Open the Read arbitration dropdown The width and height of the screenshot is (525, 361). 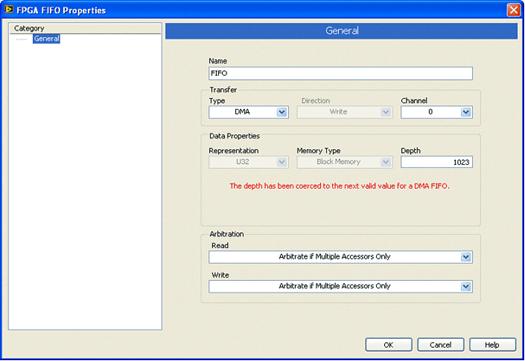tap(341, 257)
